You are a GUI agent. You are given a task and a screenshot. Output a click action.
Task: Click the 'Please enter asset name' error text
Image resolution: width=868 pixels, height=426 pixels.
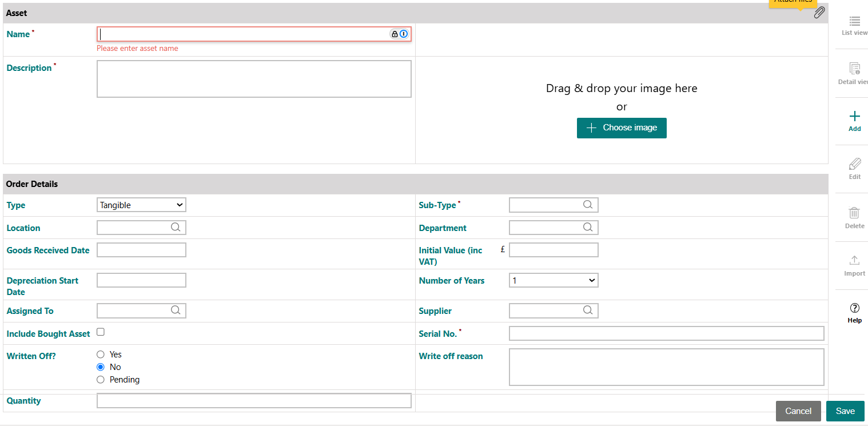tap(137, 49)
